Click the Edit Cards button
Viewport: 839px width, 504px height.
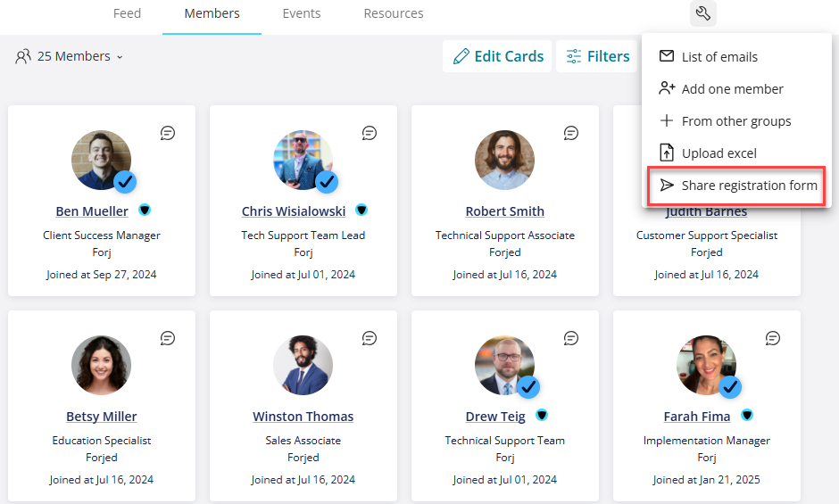click(497, 56)
